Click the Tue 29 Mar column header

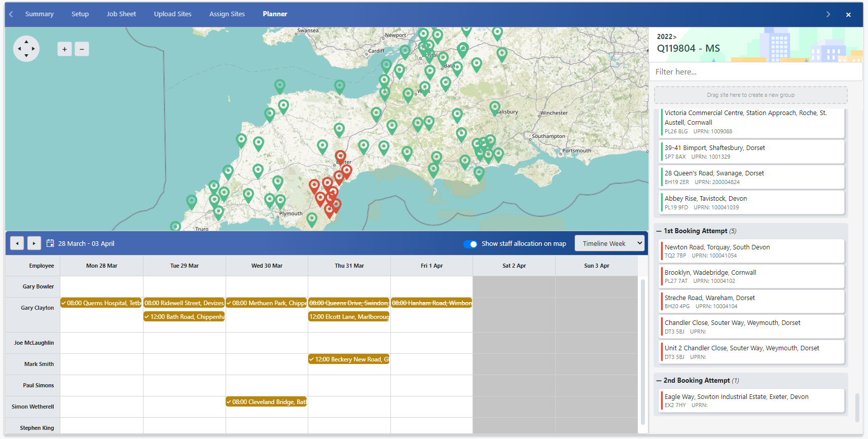185,266
